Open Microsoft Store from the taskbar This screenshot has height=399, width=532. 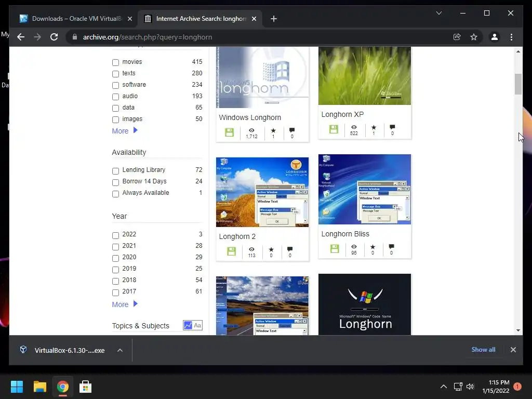(85, 387)
